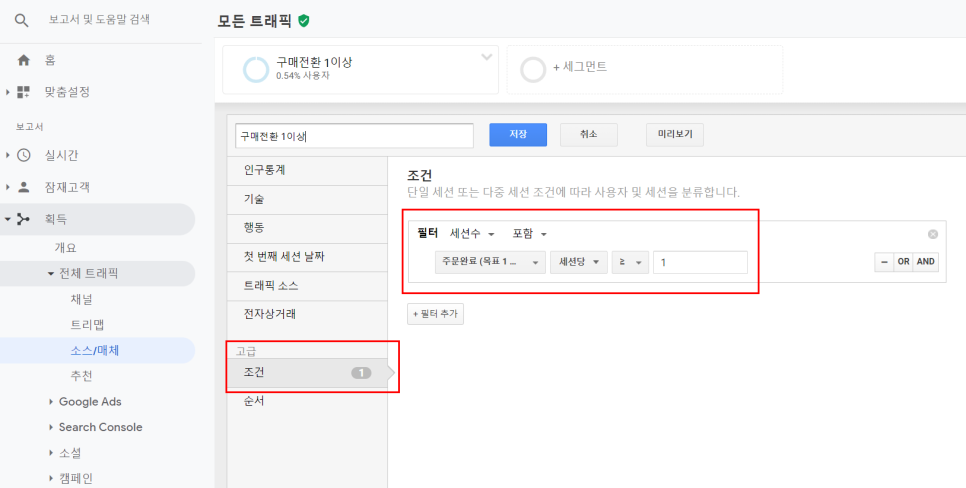Open the 세션수 filter dropdown
This screenshot has height=488, width=966.
473,234
